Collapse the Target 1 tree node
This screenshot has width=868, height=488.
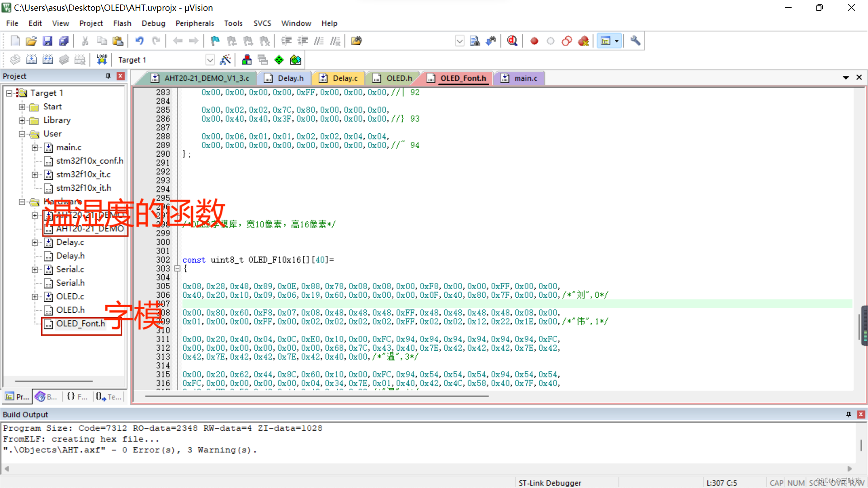pos(9,93)
